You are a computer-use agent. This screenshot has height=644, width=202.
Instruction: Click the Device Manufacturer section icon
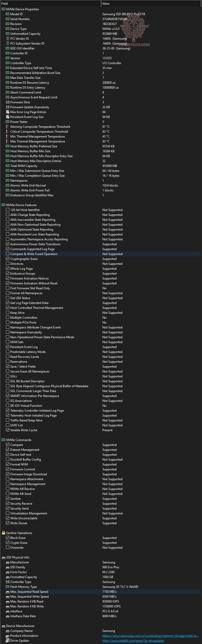(3, 626)
